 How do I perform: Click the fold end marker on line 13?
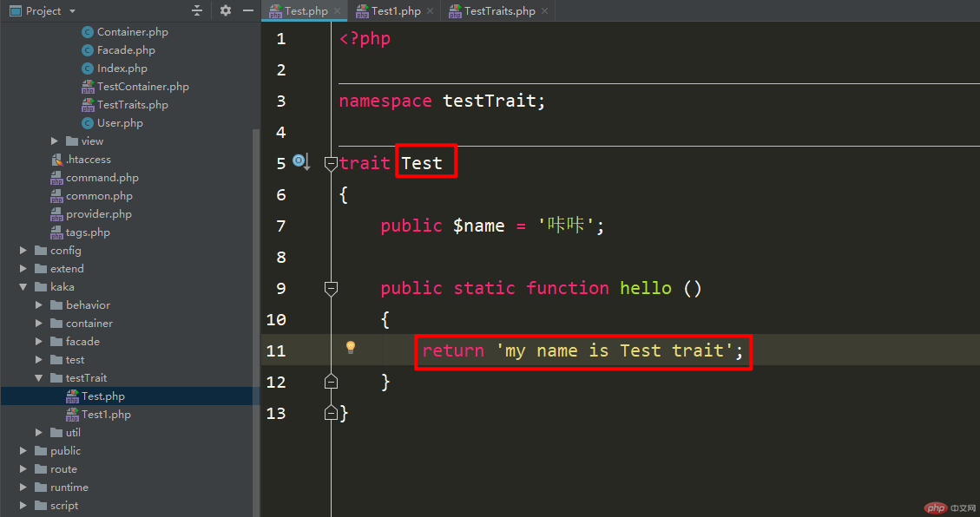(332, 413)
